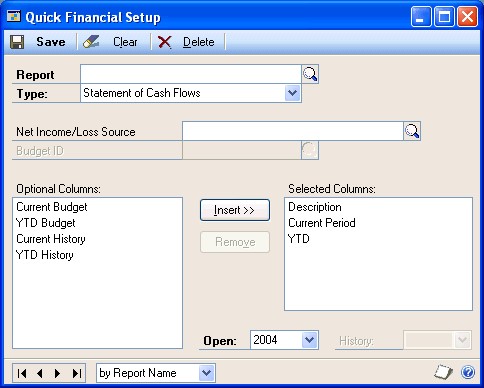
Task: Select YTD Budget in Optional Columns
Action: tap(46, 223)
